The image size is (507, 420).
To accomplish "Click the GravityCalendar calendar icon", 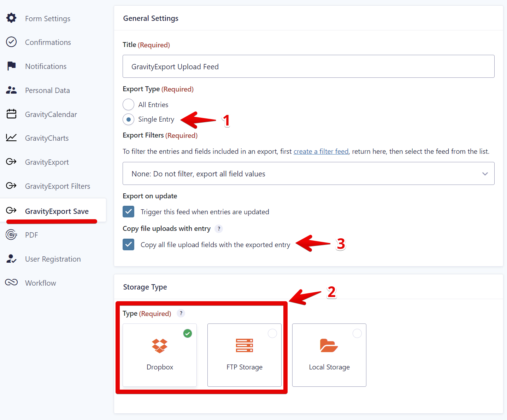I will pos(11,114).
